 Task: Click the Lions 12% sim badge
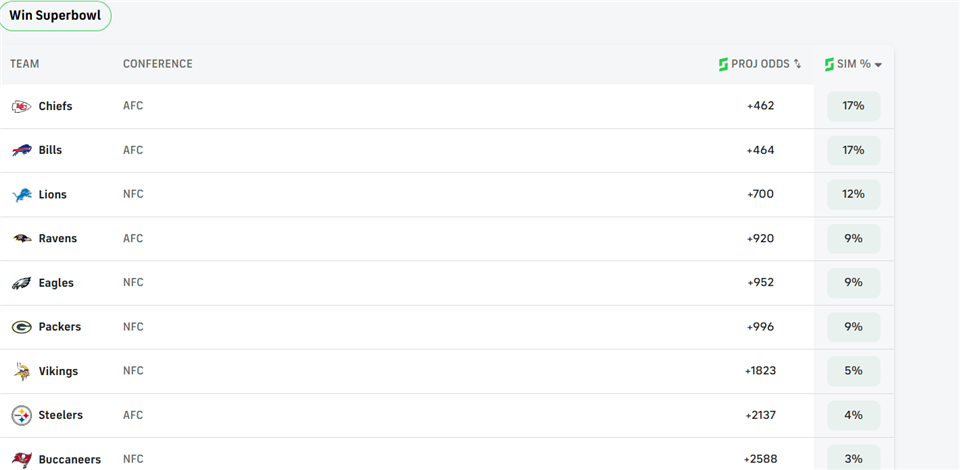(x=853, y=194)
